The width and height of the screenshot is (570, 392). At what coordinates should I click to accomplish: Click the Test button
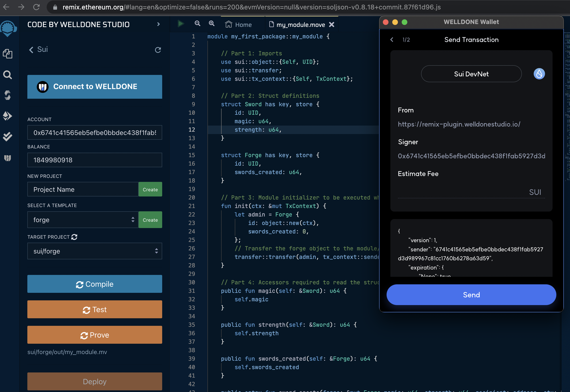click(x=95, y=310)
